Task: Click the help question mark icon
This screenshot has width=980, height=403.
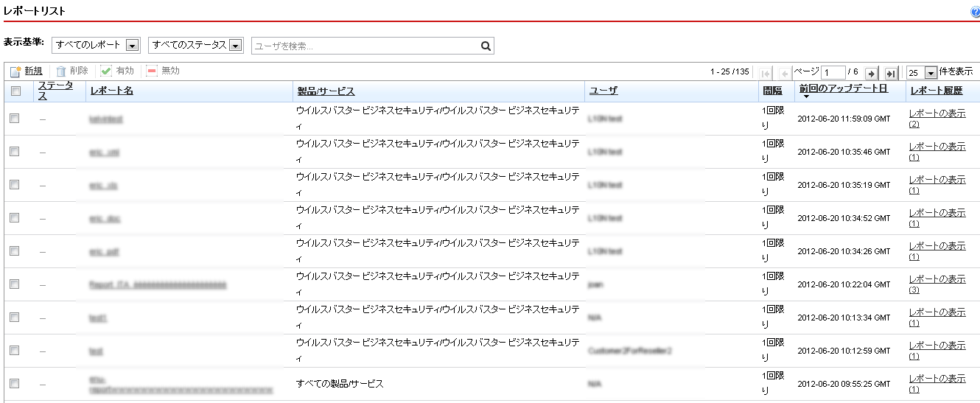Action: pos(975,13)
